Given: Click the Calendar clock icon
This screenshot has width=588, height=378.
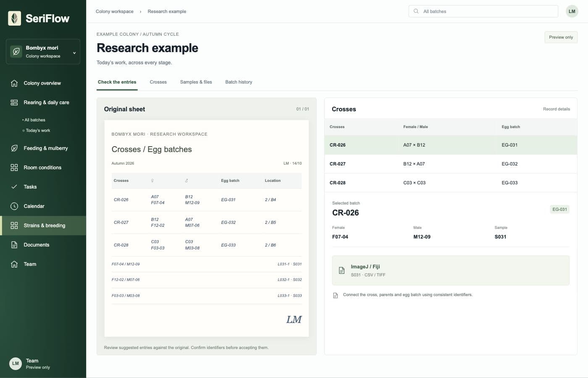Looking at the screenshot, I should point(14,206).
